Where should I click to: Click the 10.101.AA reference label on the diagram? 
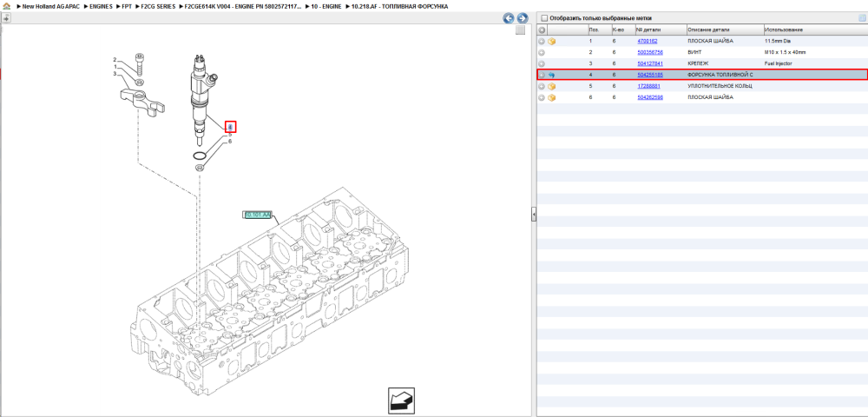(257, 215)
